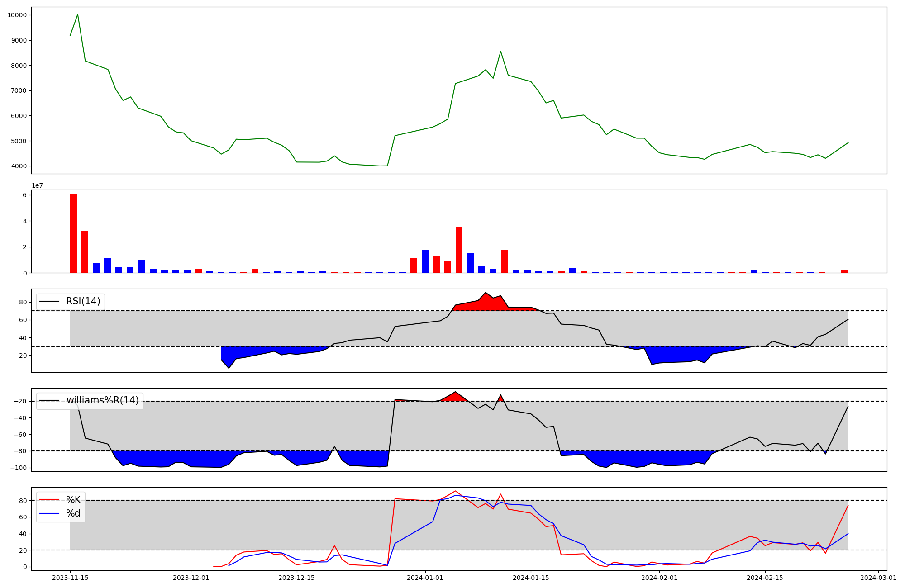Click the 2024-03-01 x-axis date label
Viewport: 905px width, 588px height.
878,578
